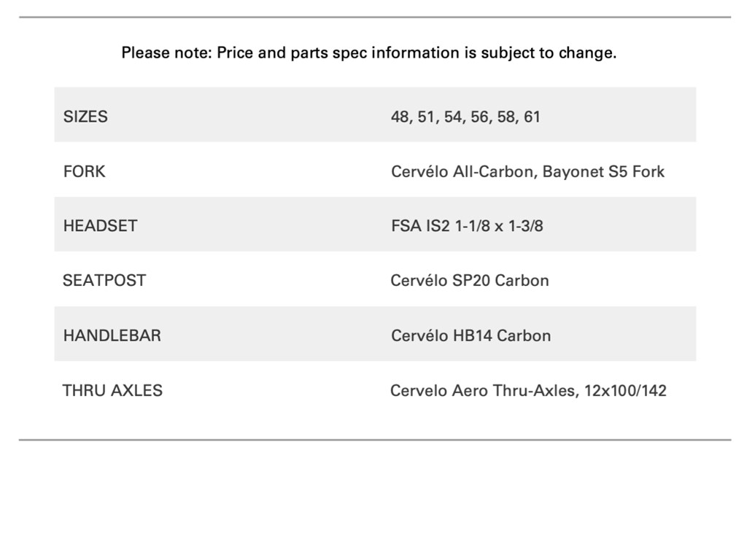Click size 51 in the sizes list
Screen dimensions: 747x560
point(427,117)
